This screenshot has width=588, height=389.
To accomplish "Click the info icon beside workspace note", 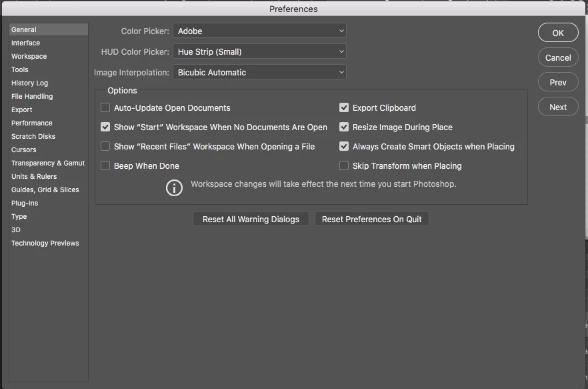I will click(x=174, y=187).
